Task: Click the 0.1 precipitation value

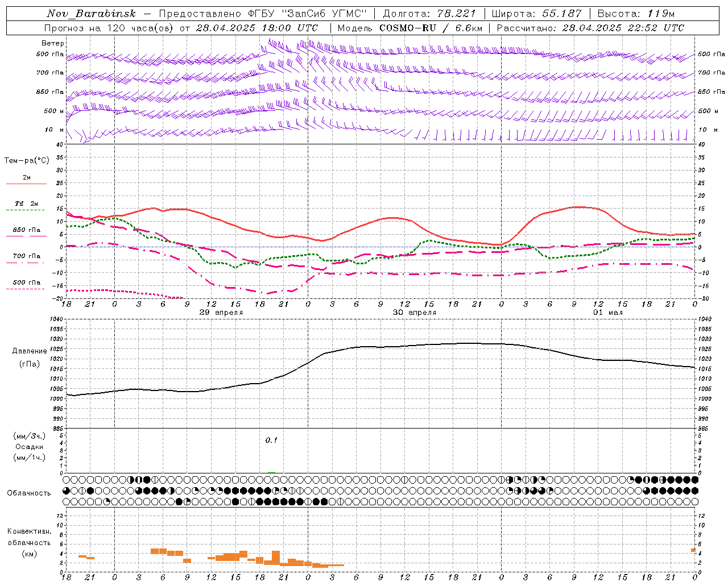Action: point(271,440)
